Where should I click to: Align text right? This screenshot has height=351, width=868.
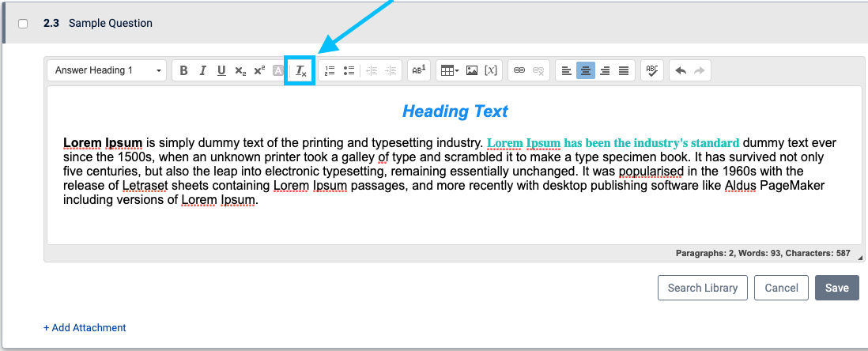[605, 70]
